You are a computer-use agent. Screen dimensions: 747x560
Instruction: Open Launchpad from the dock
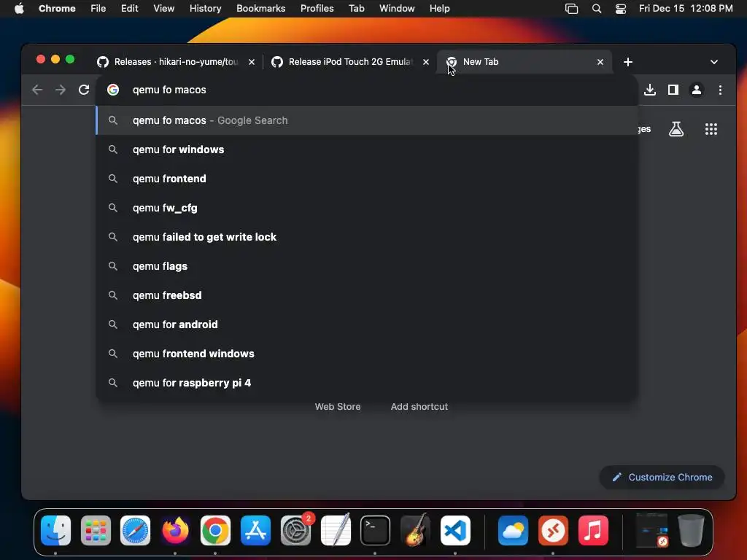click(96, 531)
